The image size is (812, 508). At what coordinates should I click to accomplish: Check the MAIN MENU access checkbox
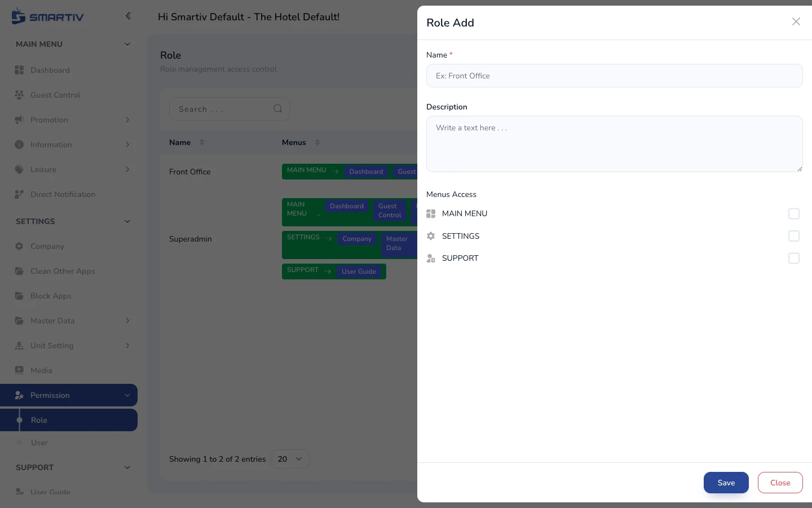pyautogui.click(x=794, y=213)
